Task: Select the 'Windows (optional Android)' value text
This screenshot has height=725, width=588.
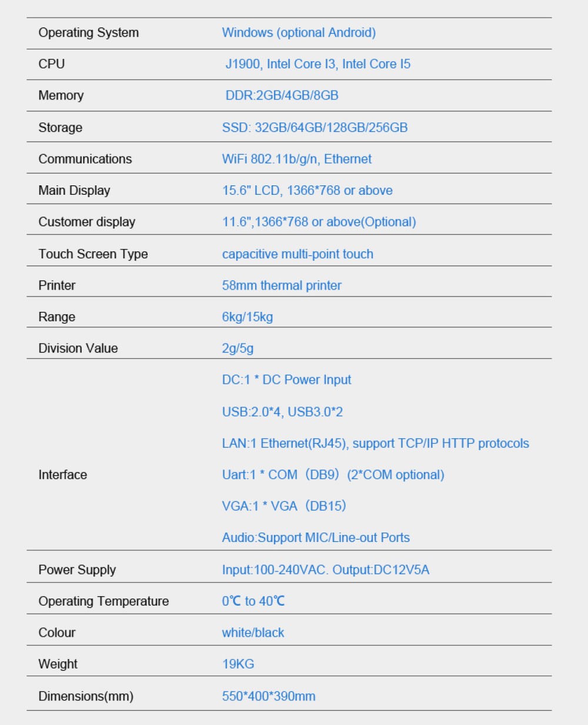Action: (299, 33)
